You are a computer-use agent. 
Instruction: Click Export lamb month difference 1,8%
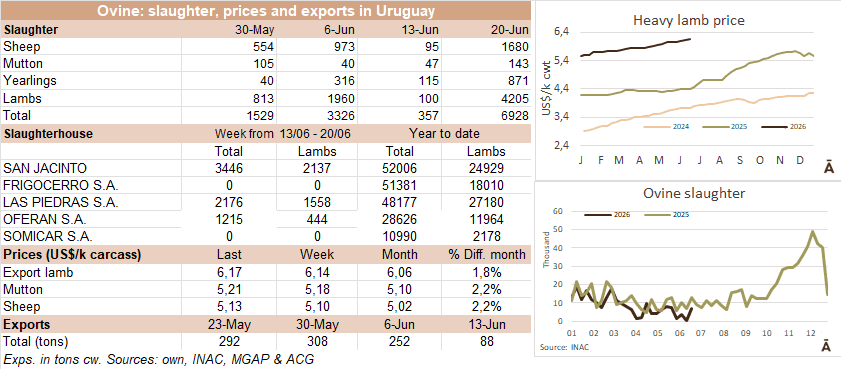(x=486, y=272)
